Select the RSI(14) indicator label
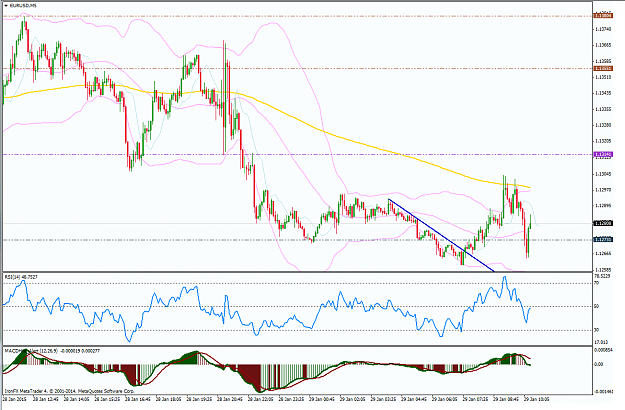625x410 pixels. (x=21, y=277)
